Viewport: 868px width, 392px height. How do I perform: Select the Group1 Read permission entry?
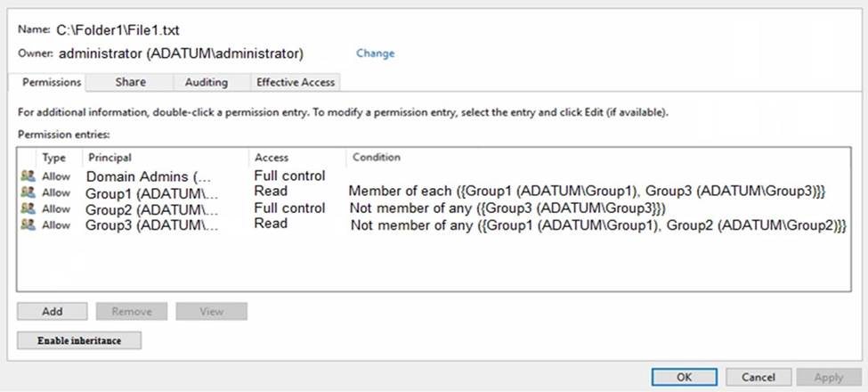[151, 192]
